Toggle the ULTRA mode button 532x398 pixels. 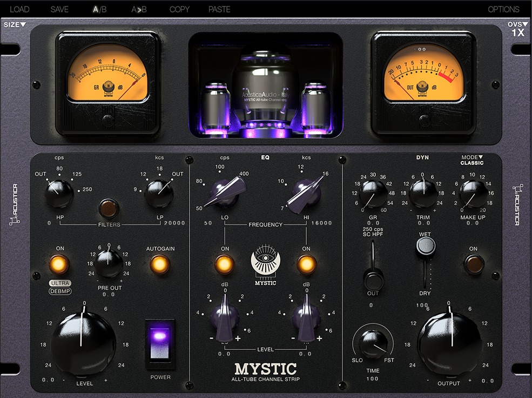pyautogui.click(x=60, y=283)
